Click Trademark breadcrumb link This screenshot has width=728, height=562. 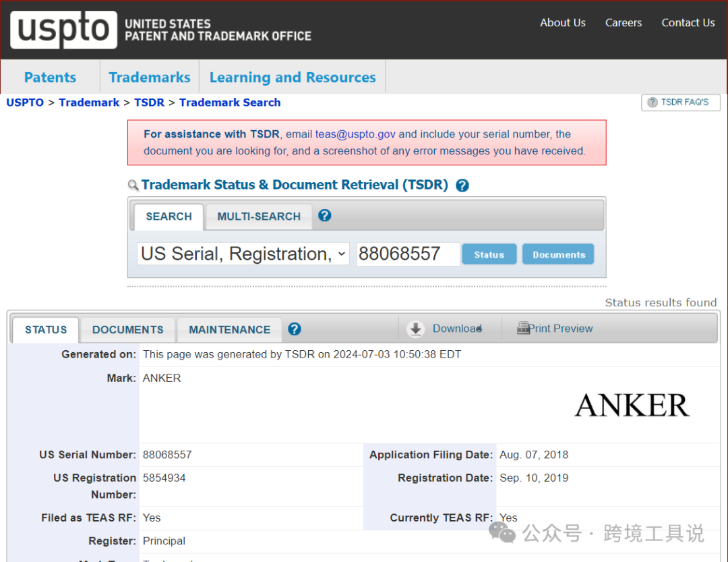[x=89, y=103]
